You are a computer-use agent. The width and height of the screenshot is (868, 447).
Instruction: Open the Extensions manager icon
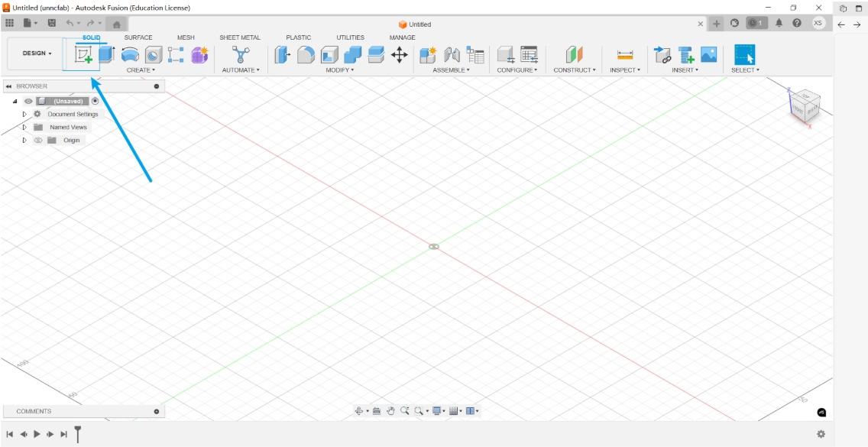pos(734,23)
